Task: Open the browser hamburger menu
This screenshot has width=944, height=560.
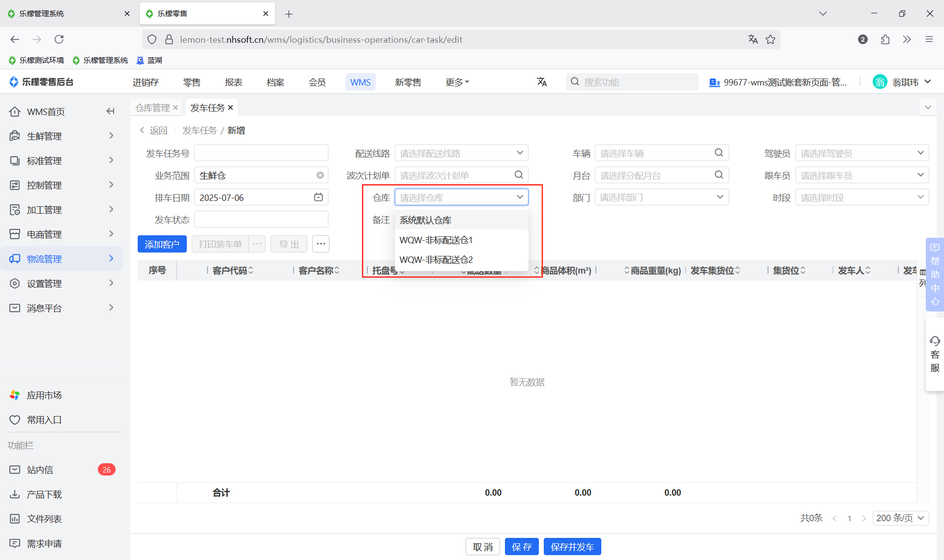Action: tap(929, 39)
